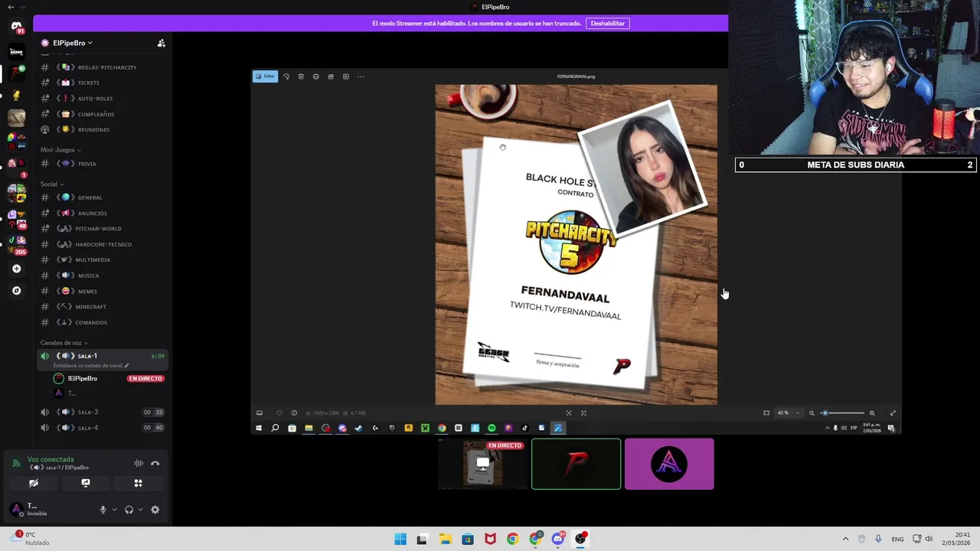This screenshot has height=551, width=980.
Task: Click the EN DIRECTO badge next to !ElPipeBro
Action: (x=145, y=379)
